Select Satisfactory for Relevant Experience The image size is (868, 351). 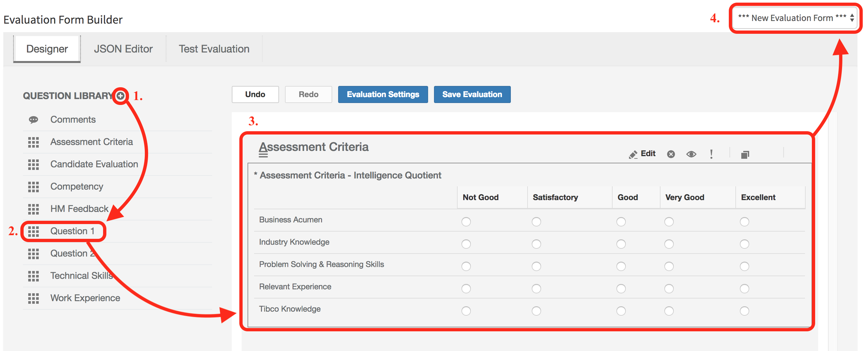click(x=536, y=288)
